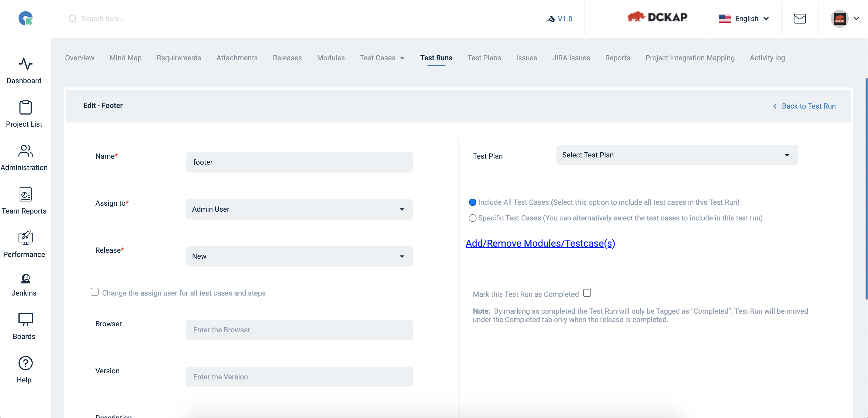This screenshot has width=868, height=418.
Task: Open the Release dropdown showing New
Action: [299, 256]
